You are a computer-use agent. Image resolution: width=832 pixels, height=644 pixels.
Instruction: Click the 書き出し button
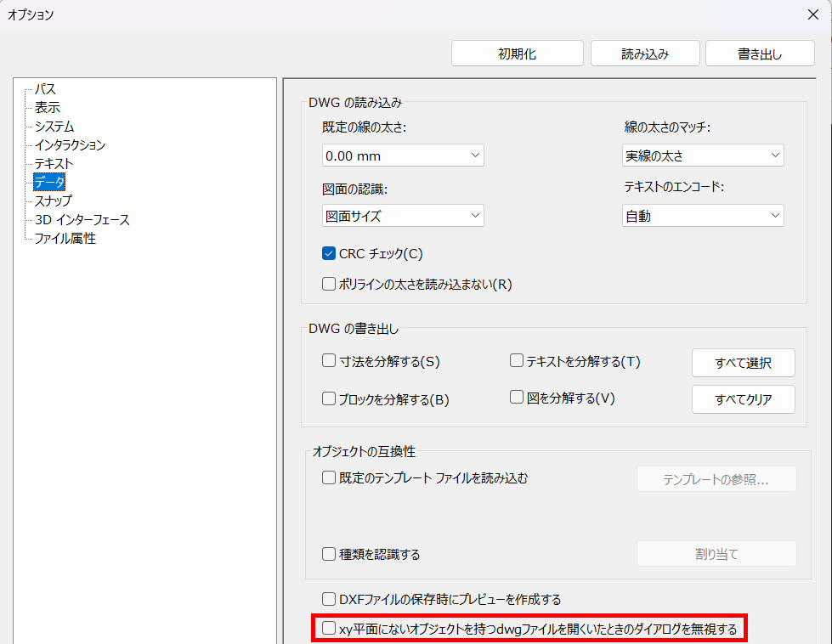point(760,53)
